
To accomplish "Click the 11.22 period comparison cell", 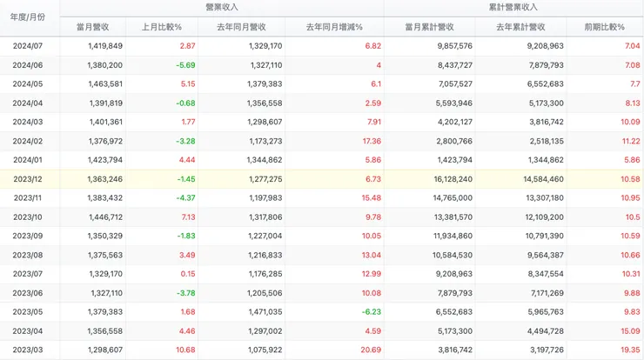I will click(631, 141).
